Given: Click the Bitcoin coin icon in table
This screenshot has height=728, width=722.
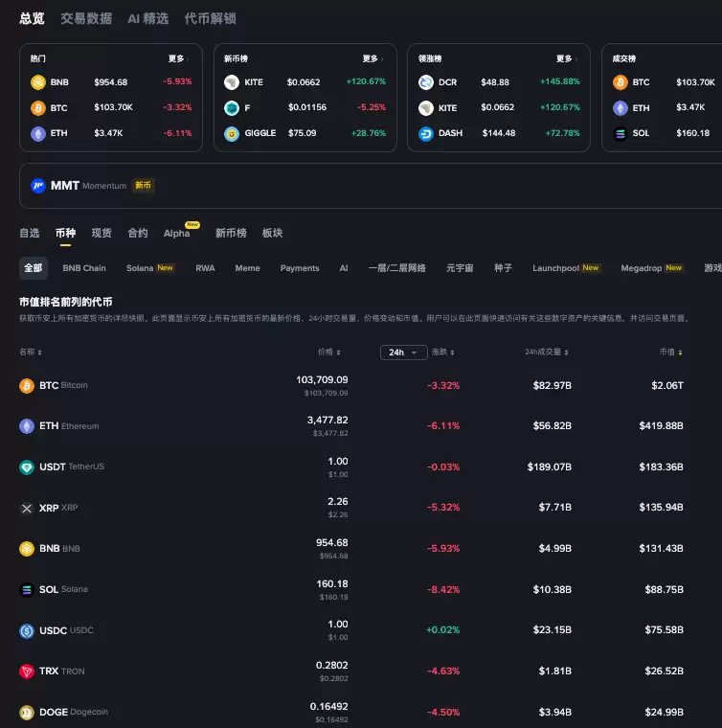Looking at the screenshot, I should tap(27, 385).
